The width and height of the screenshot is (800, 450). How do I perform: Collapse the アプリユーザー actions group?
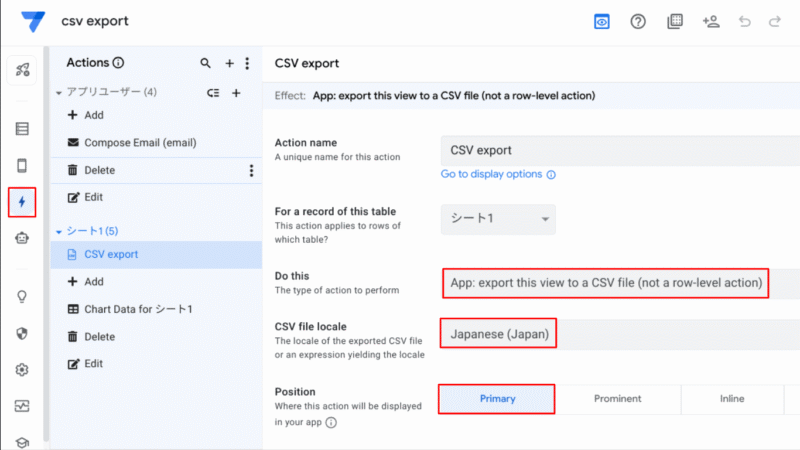coord(59,93)
